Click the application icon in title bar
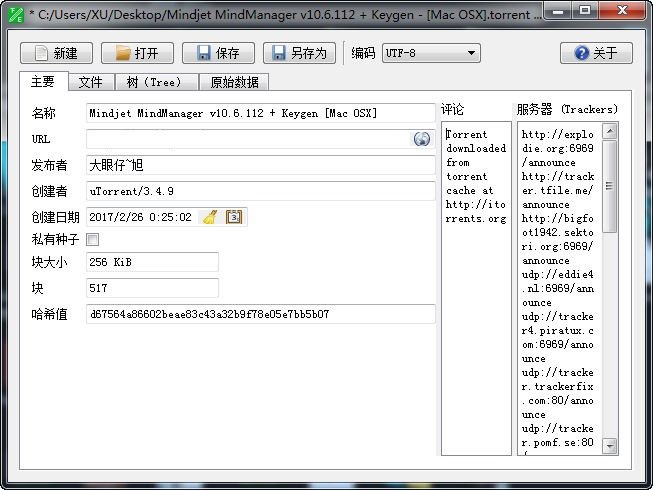The width and height of the screenshot is (653, 490). [16, 15]
